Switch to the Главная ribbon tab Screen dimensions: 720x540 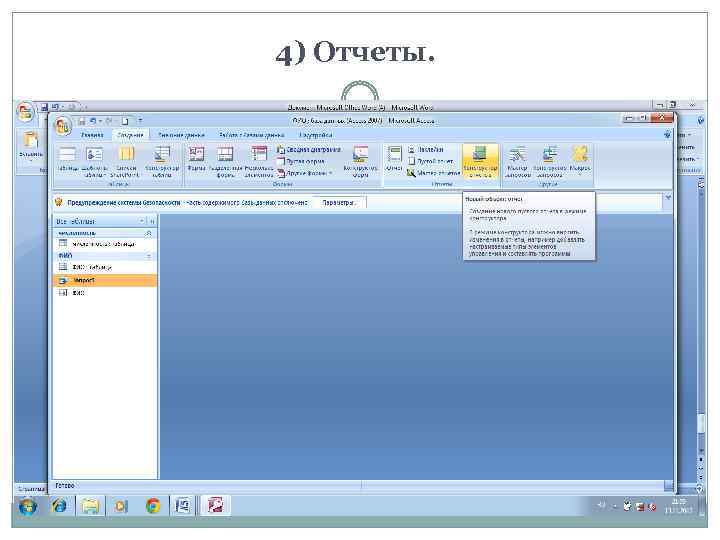(x=92, y=135)
